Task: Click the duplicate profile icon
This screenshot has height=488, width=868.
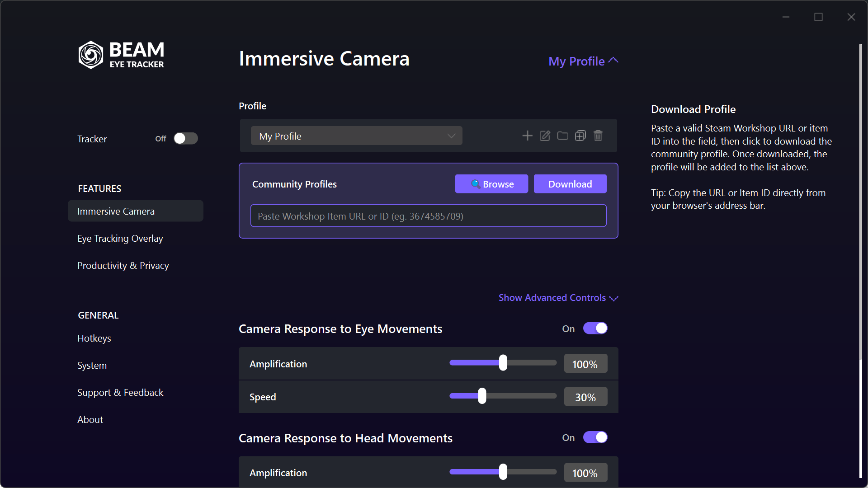Action: pyautogui.click(x=580, y=136)
